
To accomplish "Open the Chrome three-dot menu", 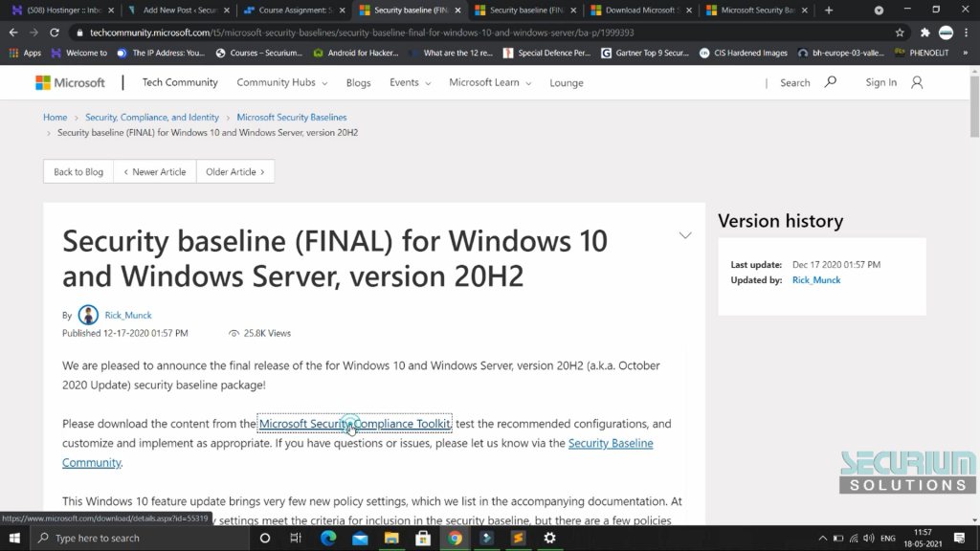I will [x=967, y=33].
